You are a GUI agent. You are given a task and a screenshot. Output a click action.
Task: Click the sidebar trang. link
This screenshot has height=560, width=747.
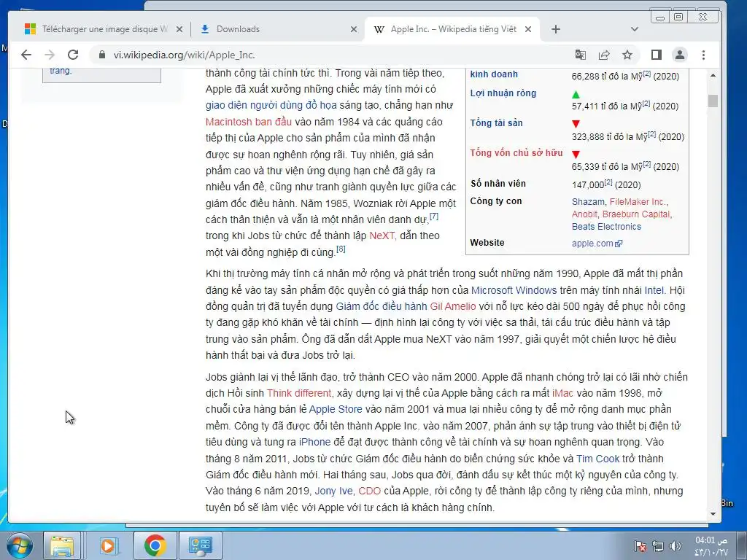61,71
